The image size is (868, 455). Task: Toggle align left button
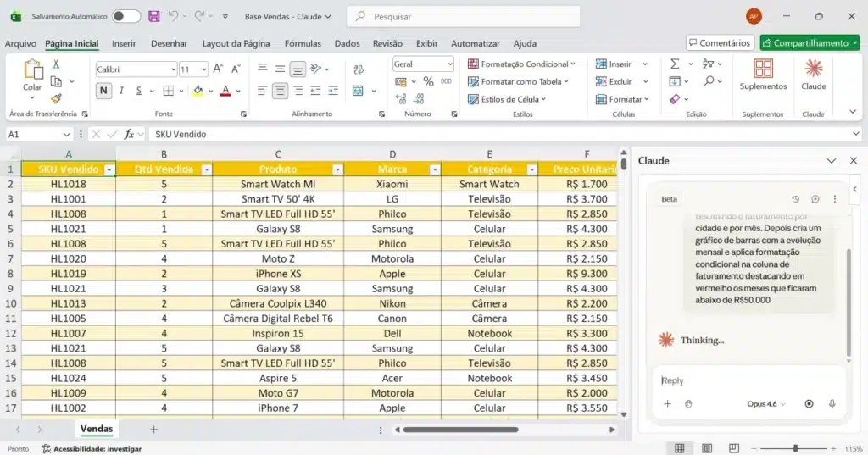[x=263, y=91]
